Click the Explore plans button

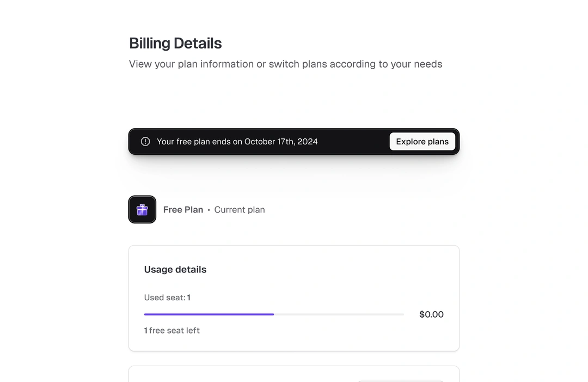pos(422,142)
